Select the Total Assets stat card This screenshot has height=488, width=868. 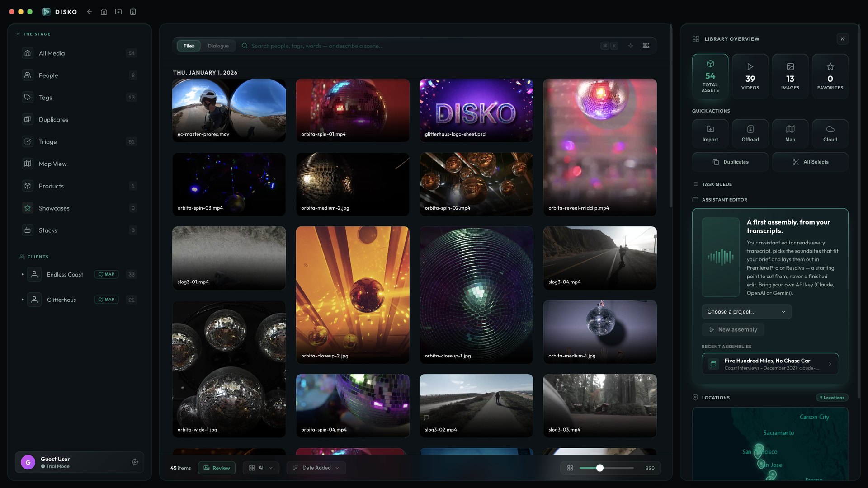[x=710, y=76]
